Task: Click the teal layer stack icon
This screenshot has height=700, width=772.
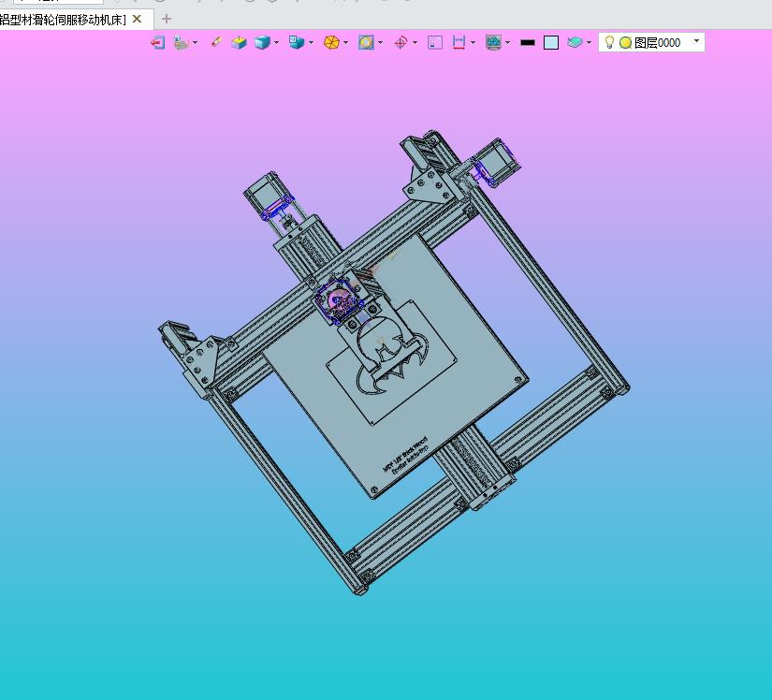Action: (575, 43)
